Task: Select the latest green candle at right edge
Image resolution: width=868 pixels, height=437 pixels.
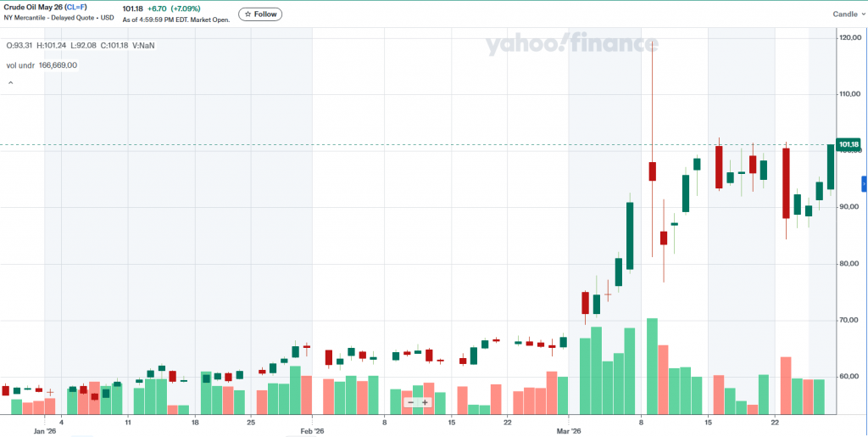Action: pos(831,167)
